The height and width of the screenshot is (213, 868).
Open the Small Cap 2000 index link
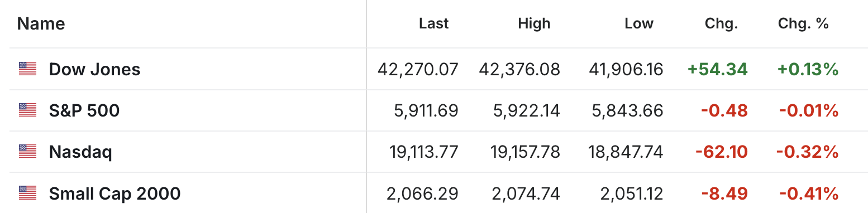click(x=115, y=193)
